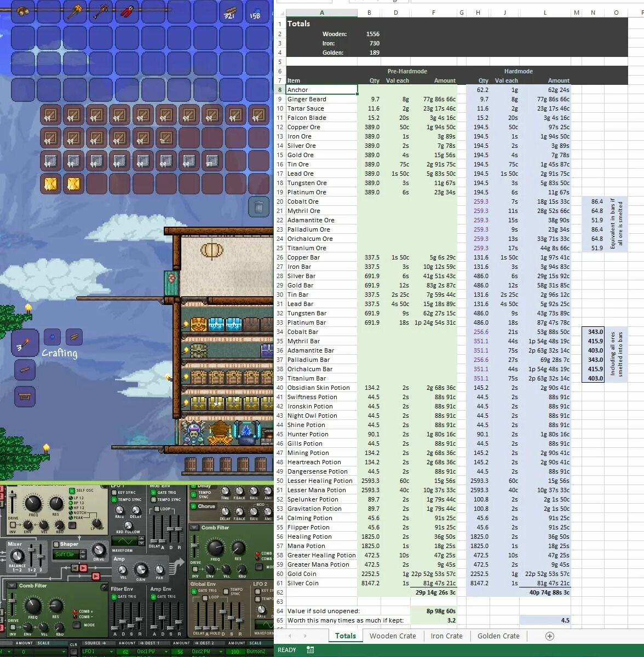Enable LFO 1 KEY SYNC
The image size is (644, 657).
114,493
